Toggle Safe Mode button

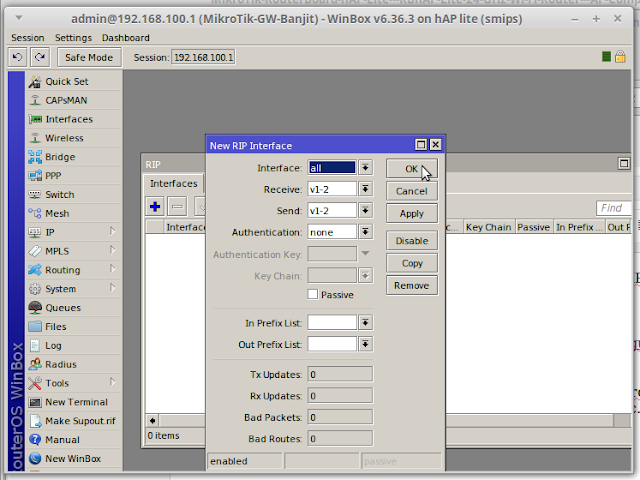[89, 58]
